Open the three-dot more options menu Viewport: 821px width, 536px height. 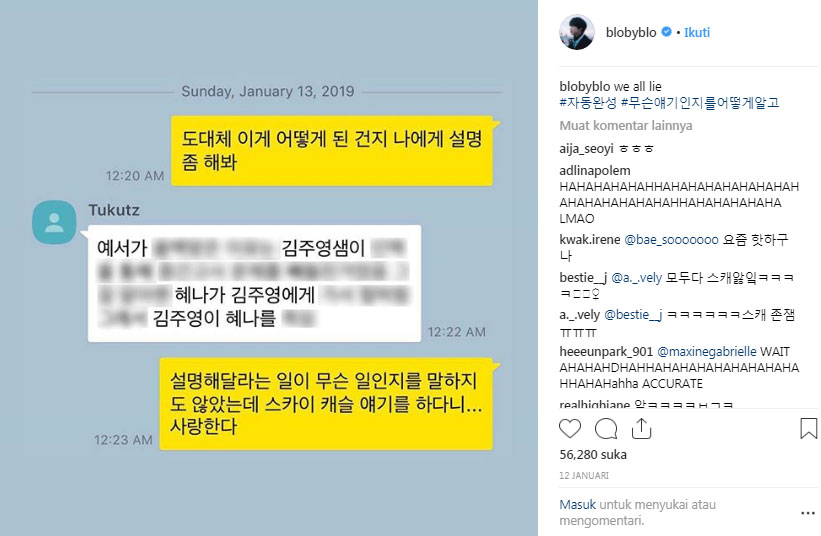(808, 513)
